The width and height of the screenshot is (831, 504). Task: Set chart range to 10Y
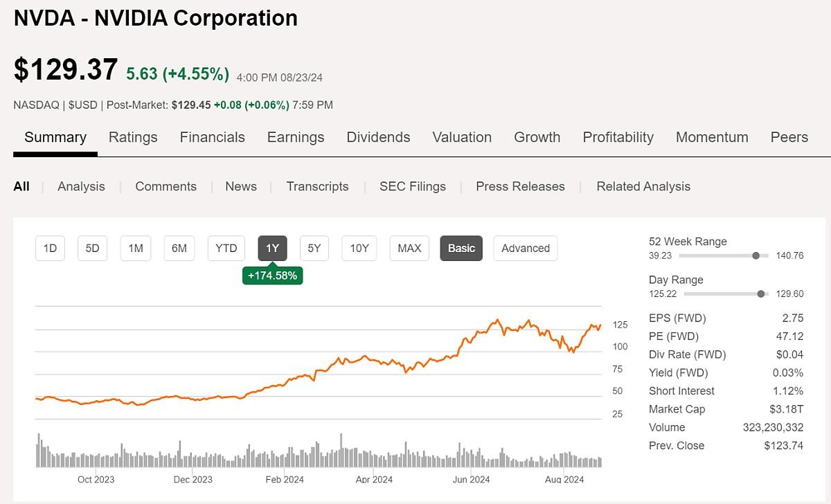pos(359,248)
